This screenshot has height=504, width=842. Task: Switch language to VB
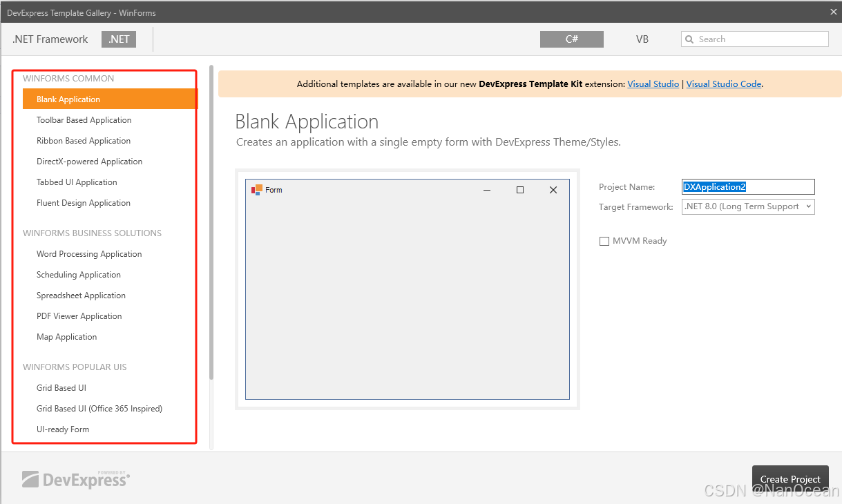[x=642, y=39]
